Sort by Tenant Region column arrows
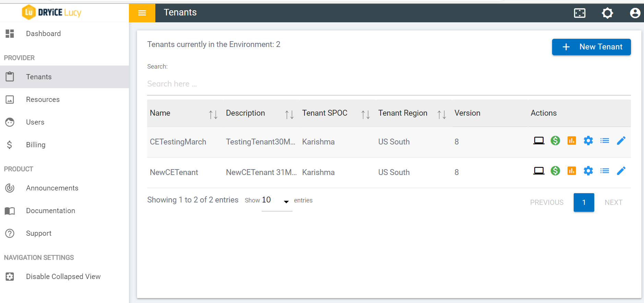This screenshot has height=303, width=644. tap(441, 114)
